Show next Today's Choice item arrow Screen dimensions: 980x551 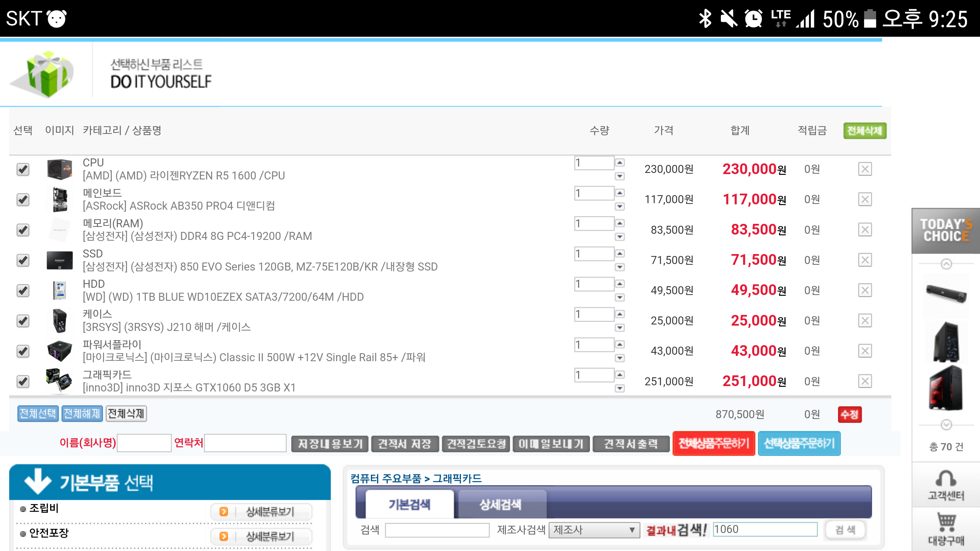946,424
